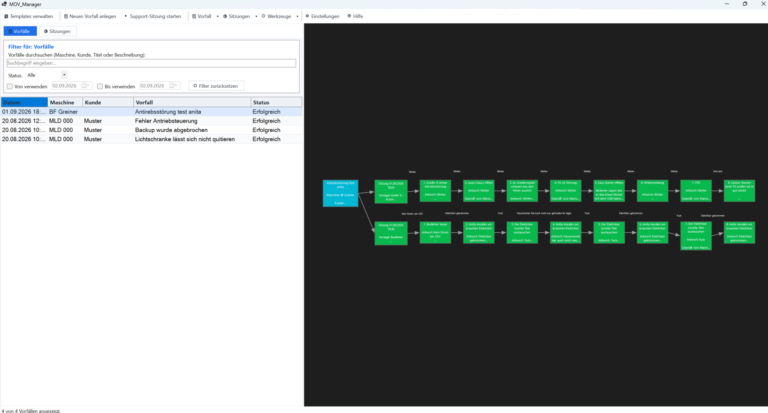Viewport: 768px width, 413px height.
Task: Select the blue incident root node in the diagram
Action: (x=340, y=193)
